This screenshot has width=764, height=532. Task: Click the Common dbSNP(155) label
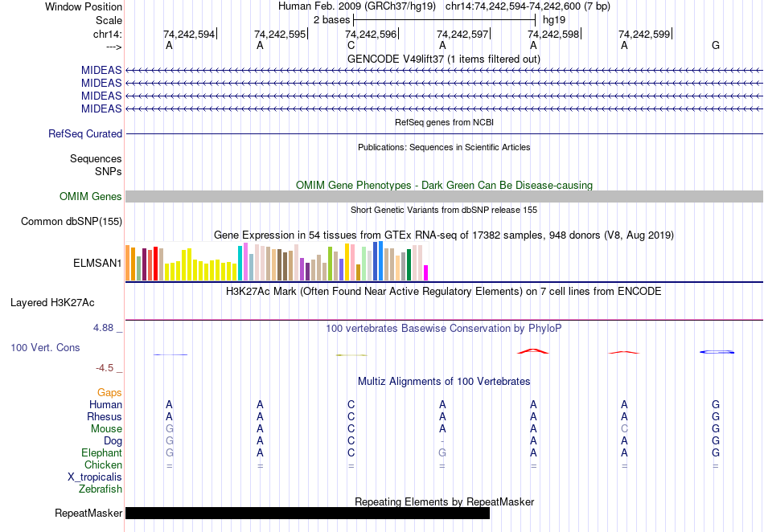[x=71, y=222]
